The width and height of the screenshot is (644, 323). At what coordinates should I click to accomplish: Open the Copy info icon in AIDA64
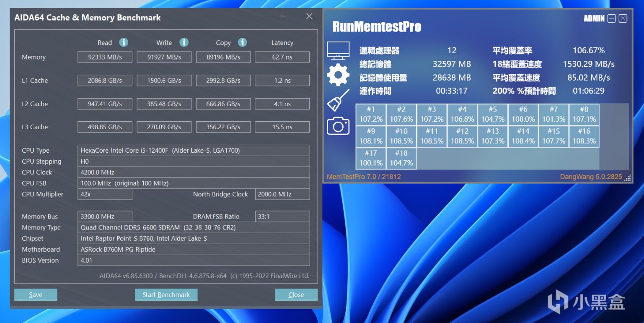point(243,42)
